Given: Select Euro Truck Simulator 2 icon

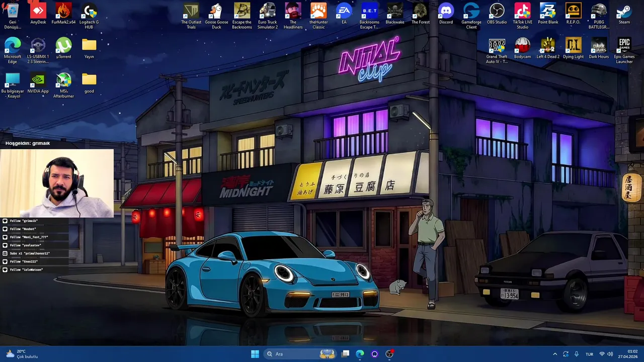Looking at the screenshot, I should tap(268, 16).
